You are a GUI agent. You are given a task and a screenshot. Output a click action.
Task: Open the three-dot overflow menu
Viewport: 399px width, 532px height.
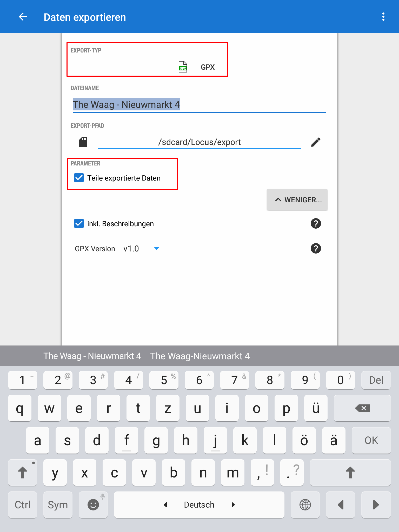click(x=383, y=17)
